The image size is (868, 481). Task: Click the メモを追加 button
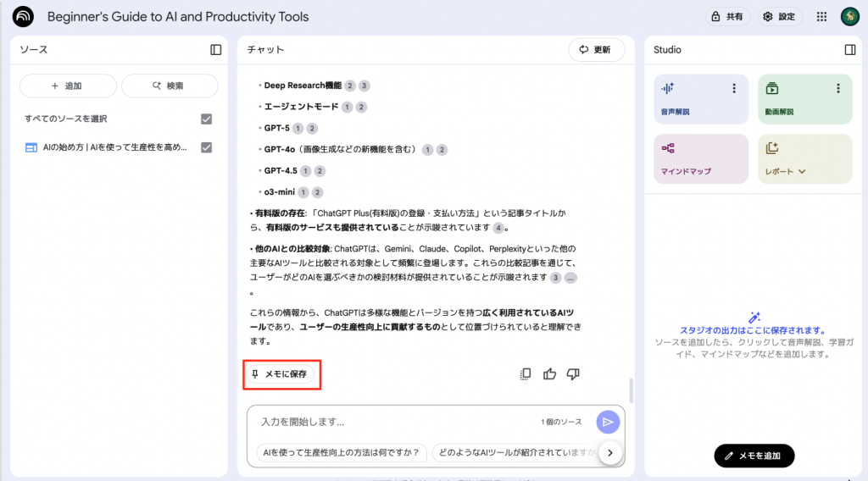click(754, 456)
